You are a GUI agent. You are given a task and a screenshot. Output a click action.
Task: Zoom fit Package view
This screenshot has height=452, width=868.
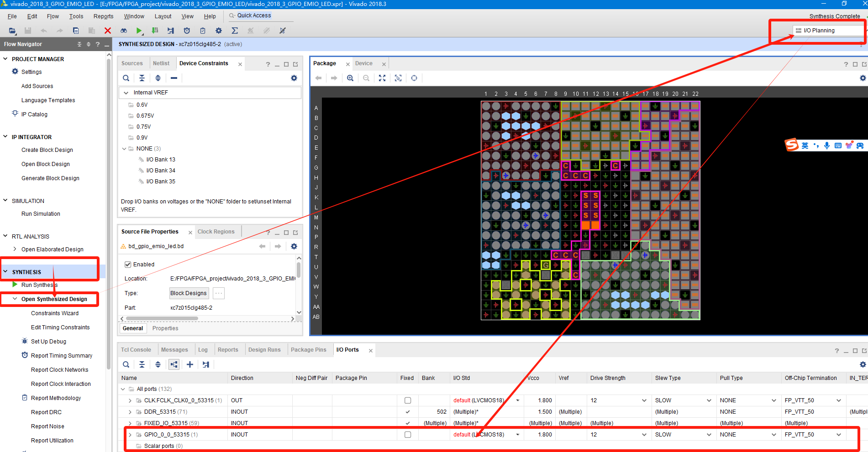(x=382, y=78)
